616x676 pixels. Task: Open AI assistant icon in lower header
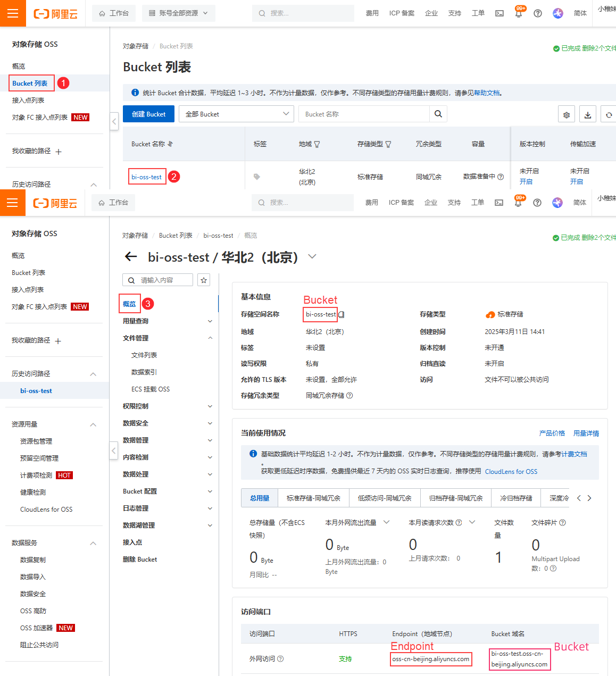click(x=557, y=203)
